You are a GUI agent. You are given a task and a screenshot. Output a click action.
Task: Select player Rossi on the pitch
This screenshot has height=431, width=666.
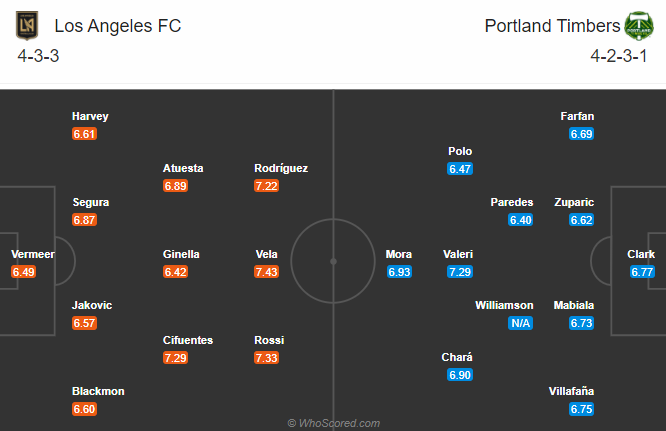click(x=268, y=340)
